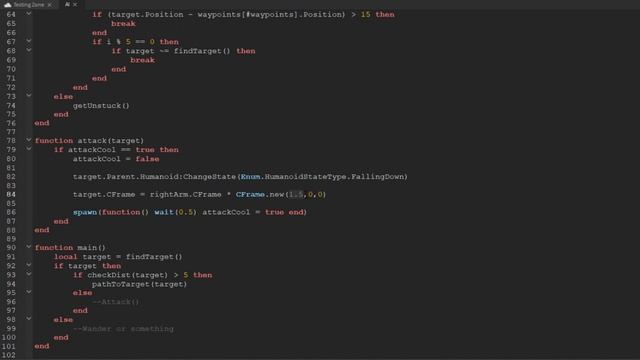Image resolution: width=640 pixels, height=360 pixels.
Task: Click line number 84 in the gutter
Action: click(11, 194)
